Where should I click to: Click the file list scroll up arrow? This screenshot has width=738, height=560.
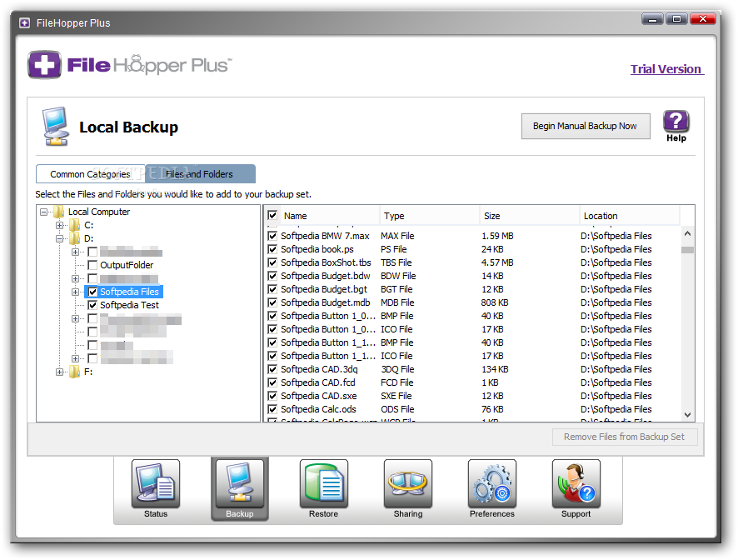click(x=687, y=233)
